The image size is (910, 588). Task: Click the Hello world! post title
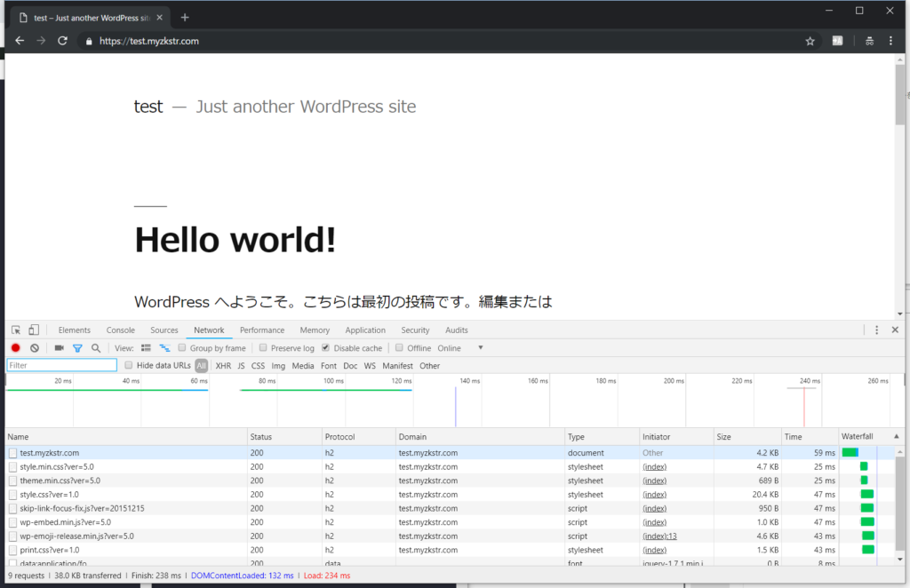tap(235, 240)
